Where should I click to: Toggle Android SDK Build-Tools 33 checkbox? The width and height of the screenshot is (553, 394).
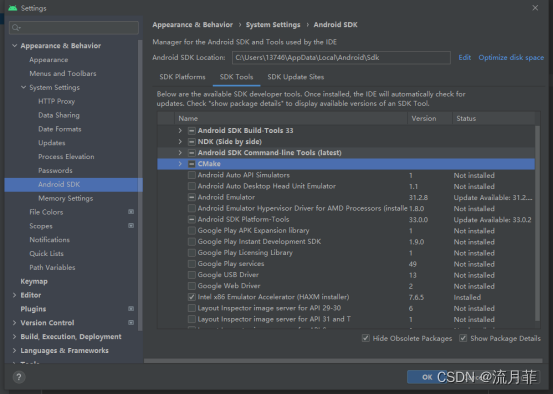(192, 131)
